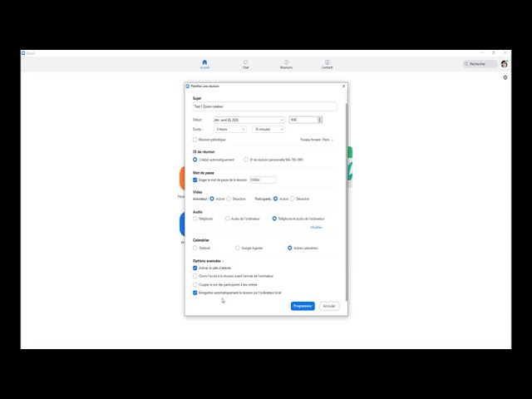This screenshot has height=399, width=532.
Task: Select the Outlook calendar option
Action: [195, 248]
